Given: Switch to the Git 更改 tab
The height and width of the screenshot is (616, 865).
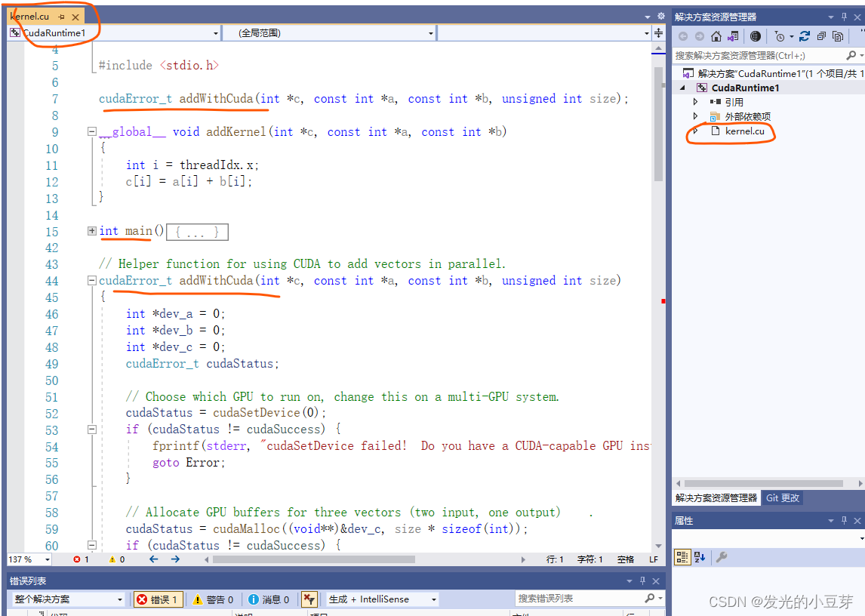Looking at the screenshot, I should pos(782,498).
